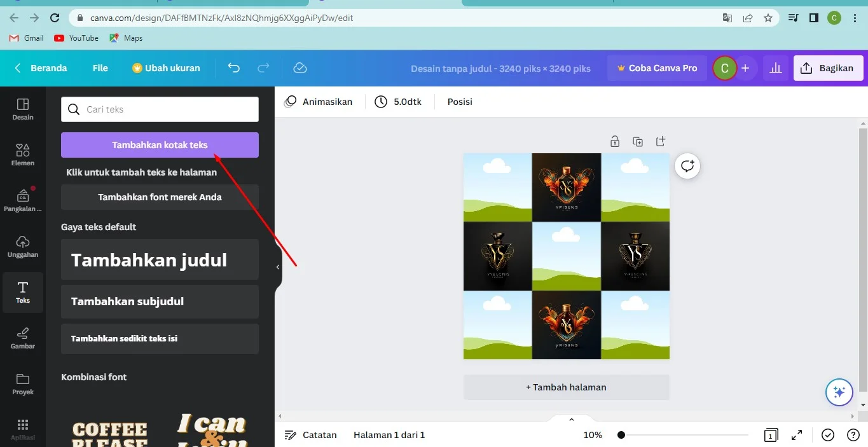The image size is (868, 447).
Task: Click + Tambah halaman
Action: pyautogui.click(x=566, y=387)
